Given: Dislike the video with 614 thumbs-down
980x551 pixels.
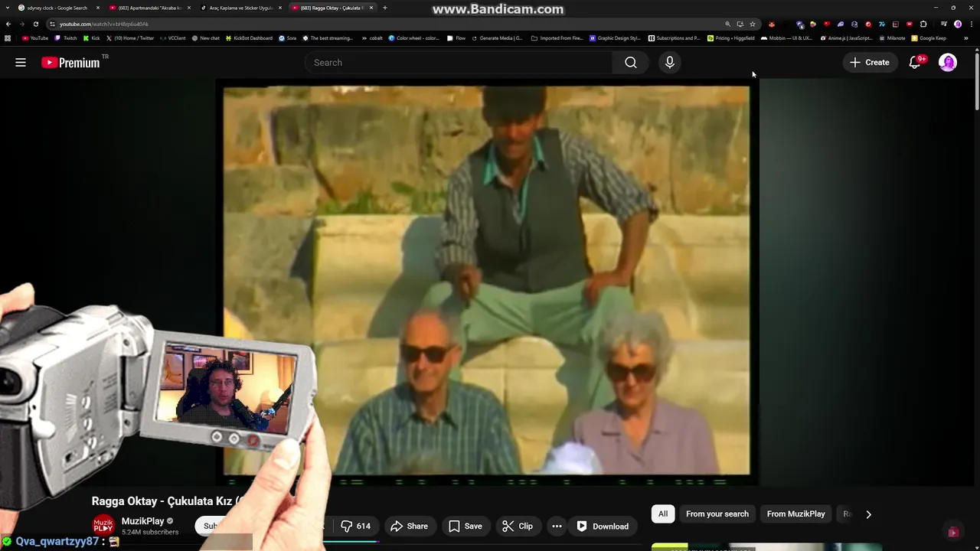Looking at the screenshot, I should coord(356,527).
